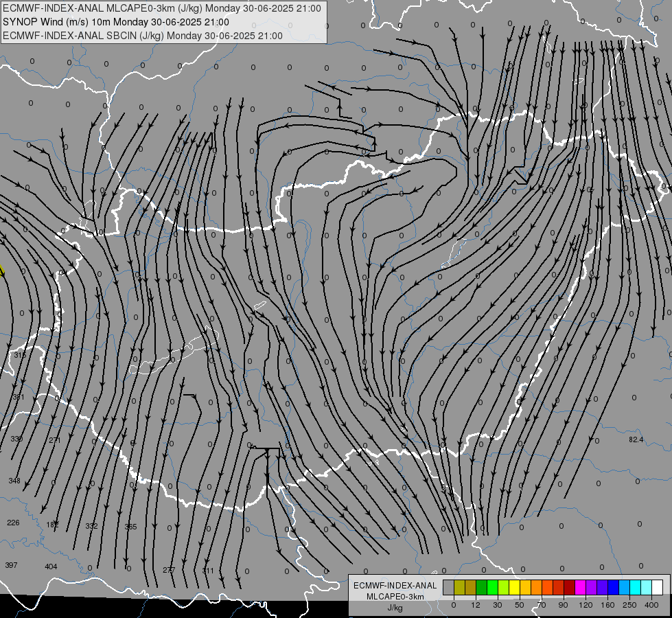This screenshot has width=672, height=618.
Task: Click the 404 value on the map
Action: click(51, 566)
